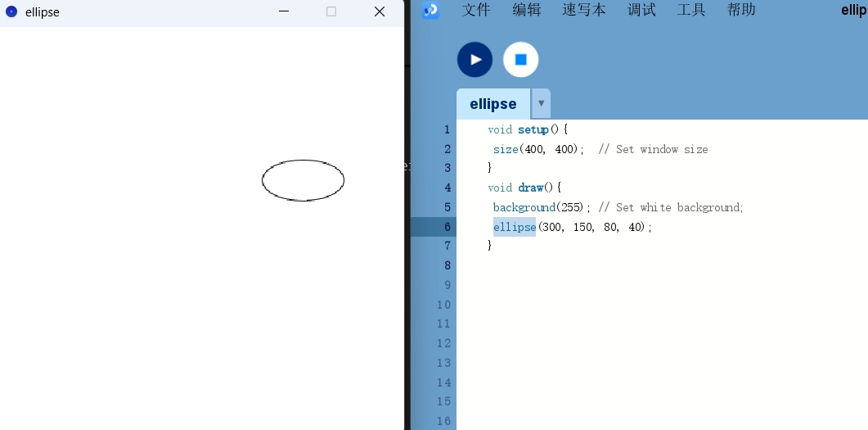Open the 调试 menu
868x430 pixels.
(x=641, y=10)
